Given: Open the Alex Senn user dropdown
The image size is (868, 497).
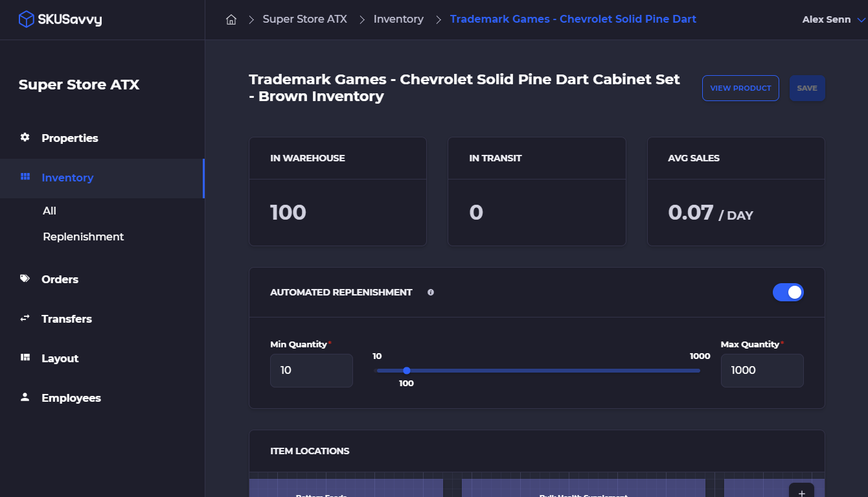Looking at the screenshot, I should click(x=833, y=19).
